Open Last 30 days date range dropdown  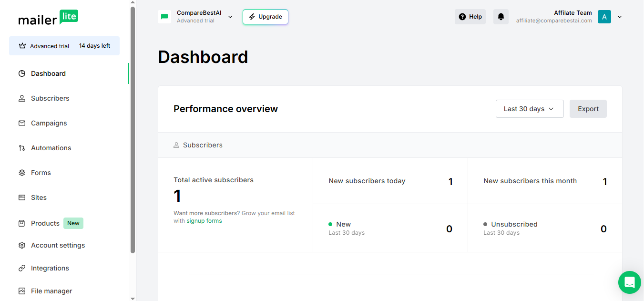click(x=530, y=109)
